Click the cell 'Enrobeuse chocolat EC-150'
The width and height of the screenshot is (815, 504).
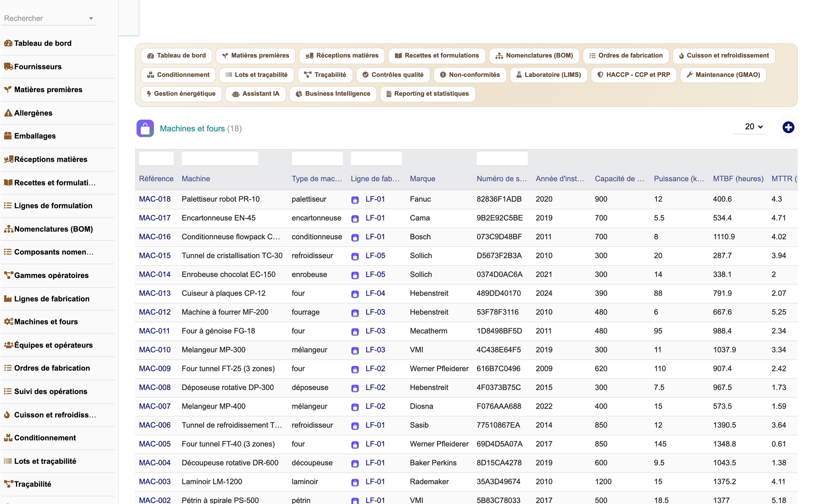229,275
